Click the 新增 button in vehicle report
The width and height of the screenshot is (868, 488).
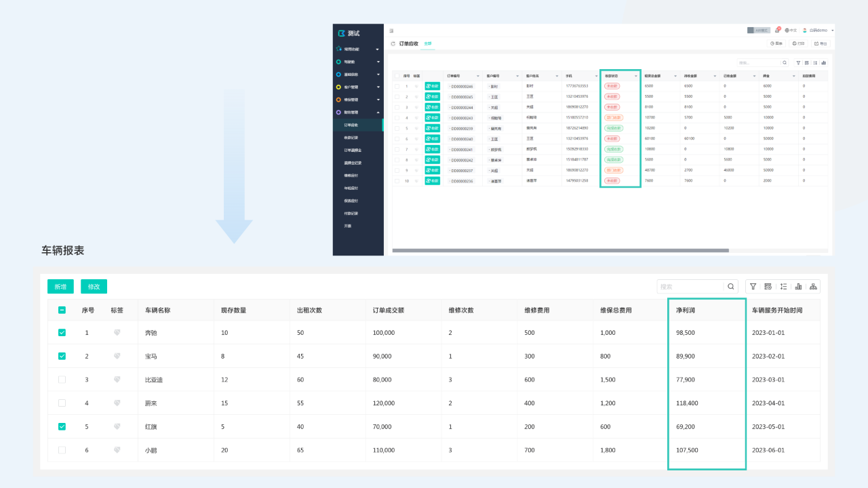[60, 287]
